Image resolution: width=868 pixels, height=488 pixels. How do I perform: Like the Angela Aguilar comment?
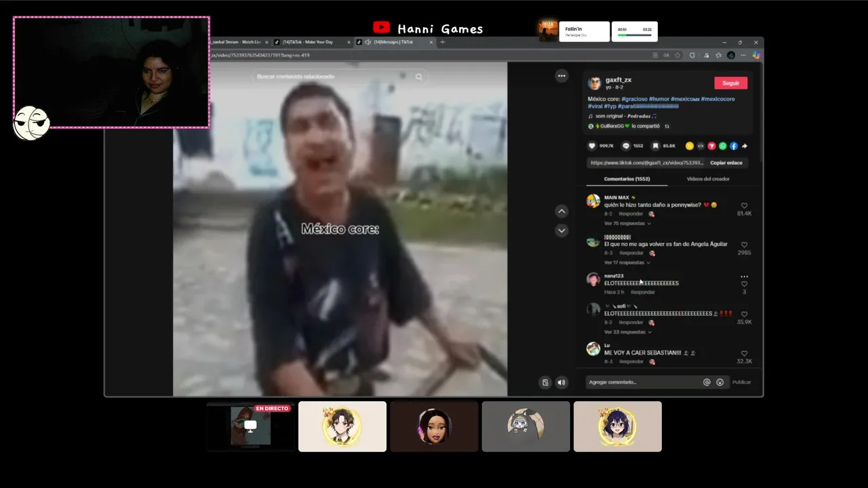pyautogui.click(x=744, y=245)
